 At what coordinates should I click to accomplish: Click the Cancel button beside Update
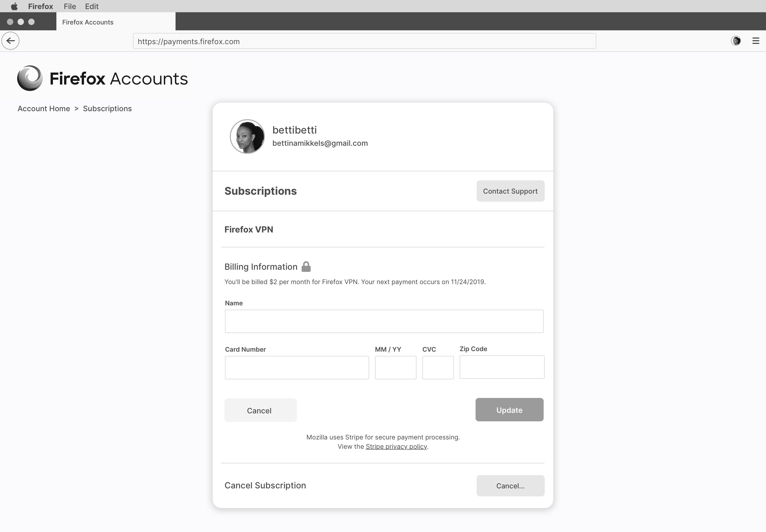point(260,410)
